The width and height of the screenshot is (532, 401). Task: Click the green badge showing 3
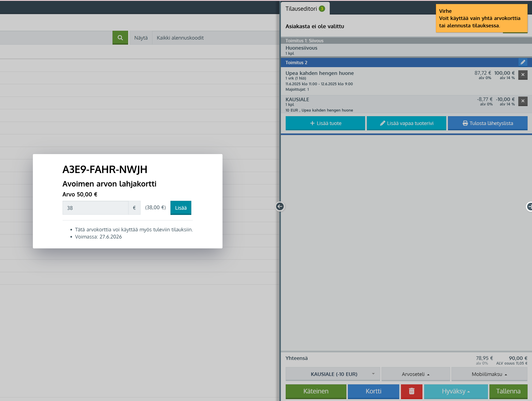[322, 9]
